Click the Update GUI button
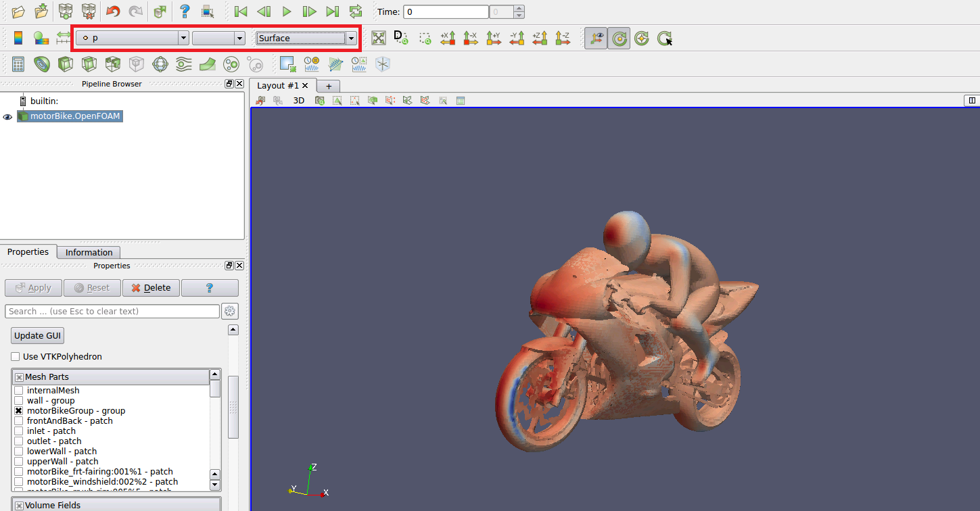 click(x=38, y=336)
